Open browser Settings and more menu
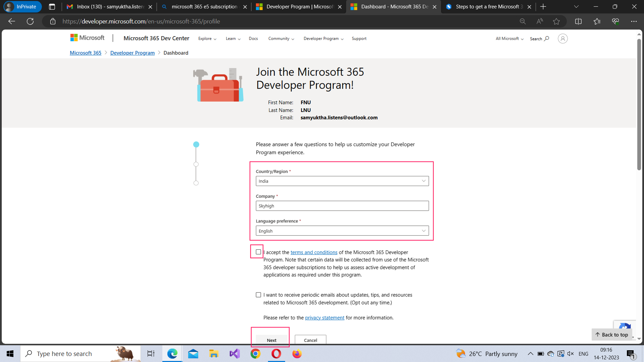Screen dimensions: 644x362 click(634, 21)
